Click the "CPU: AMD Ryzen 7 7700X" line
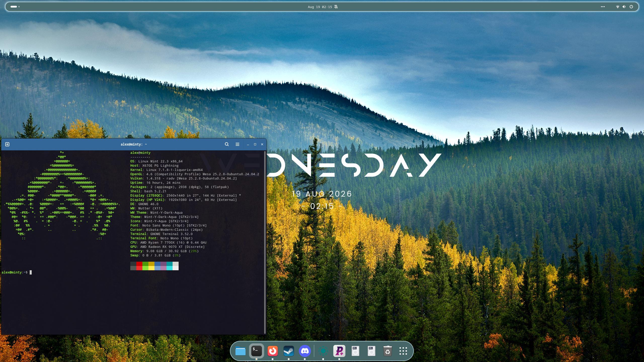This screenshot has height=362, width=644. [x=169, y=243]
